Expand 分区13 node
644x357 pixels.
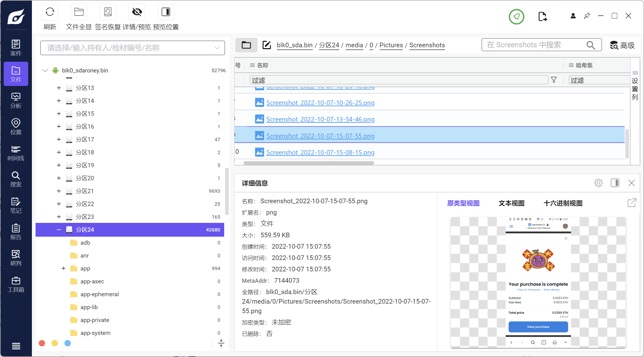coord(59,88)
